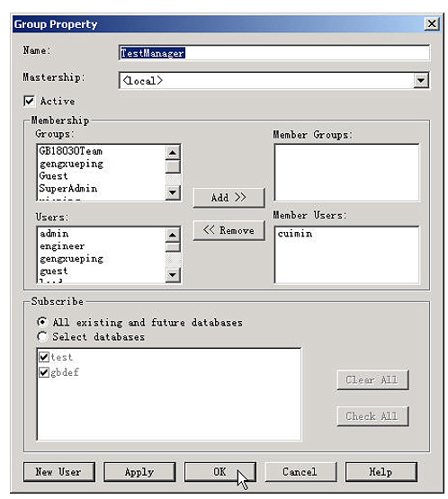This screenshot has height=499, width=448.
Task: Click the << Remove button
Action: click(x=228, y=230)
